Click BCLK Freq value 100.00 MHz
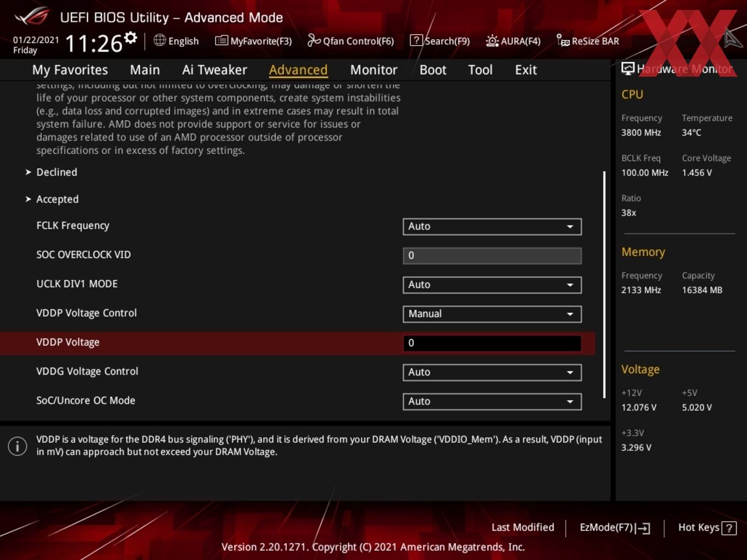The width and height of the screenshot is (747, 560). tap(645, 172)
